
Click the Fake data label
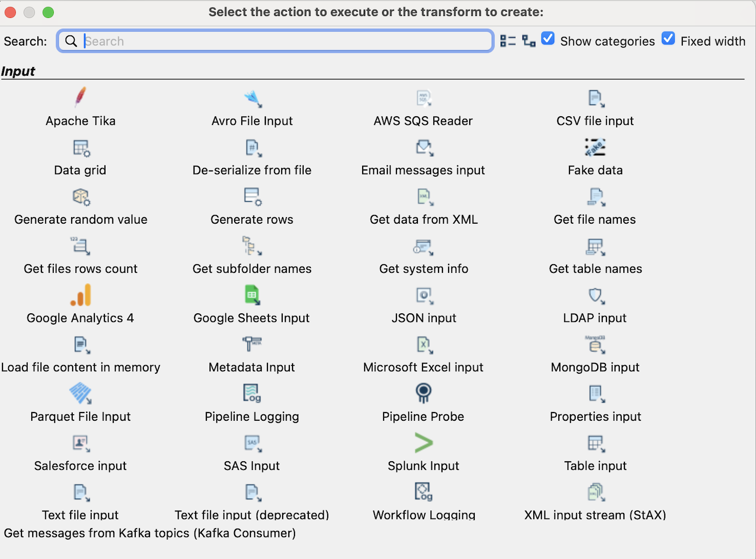point(595,170)
